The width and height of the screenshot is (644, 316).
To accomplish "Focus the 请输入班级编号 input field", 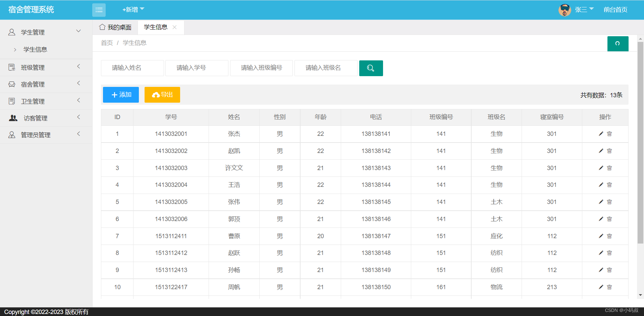I will pyautogui.click(x=261, y=68).
